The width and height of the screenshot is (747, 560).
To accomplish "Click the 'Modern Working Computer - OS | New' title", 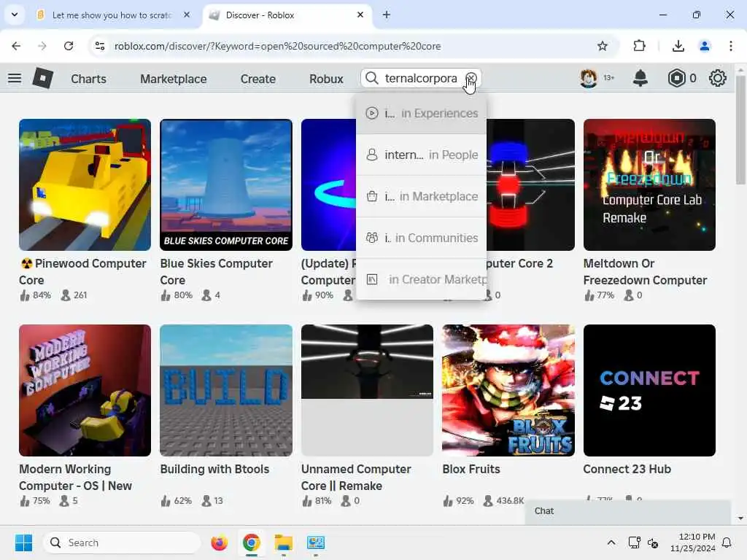I will pyautogui.click(x=75, y=477).
